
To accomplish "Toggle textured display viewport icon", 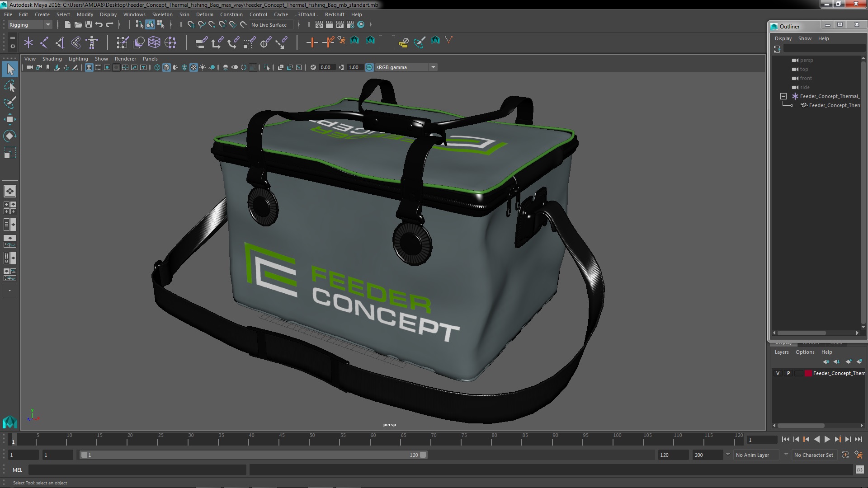I will pos(193,67).
